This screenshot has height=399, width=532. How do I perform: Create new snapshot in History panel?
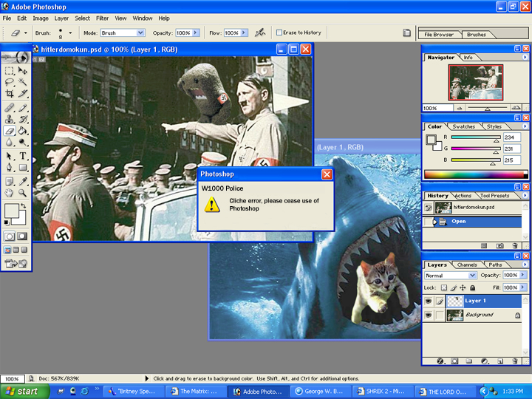(x=499, y=246)
